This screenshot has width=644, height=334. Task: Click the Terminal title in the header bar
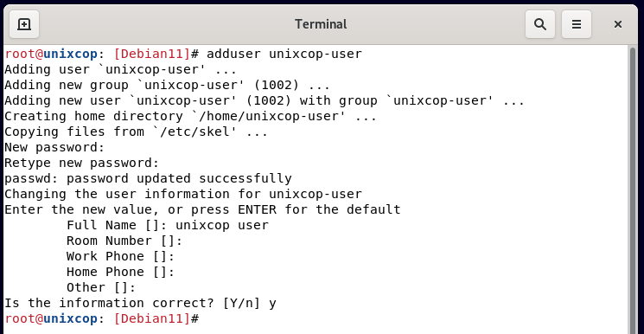click(x=321, y=24)
